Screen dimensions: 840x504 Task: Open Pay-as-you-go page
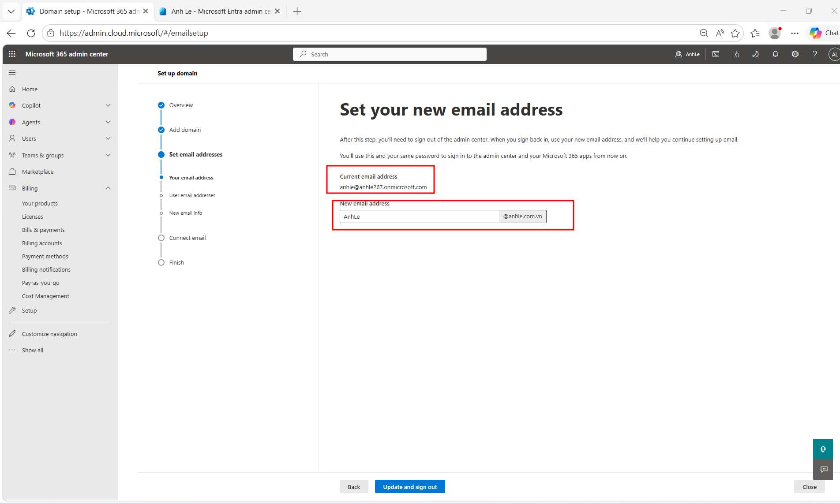tap(41, 283)
